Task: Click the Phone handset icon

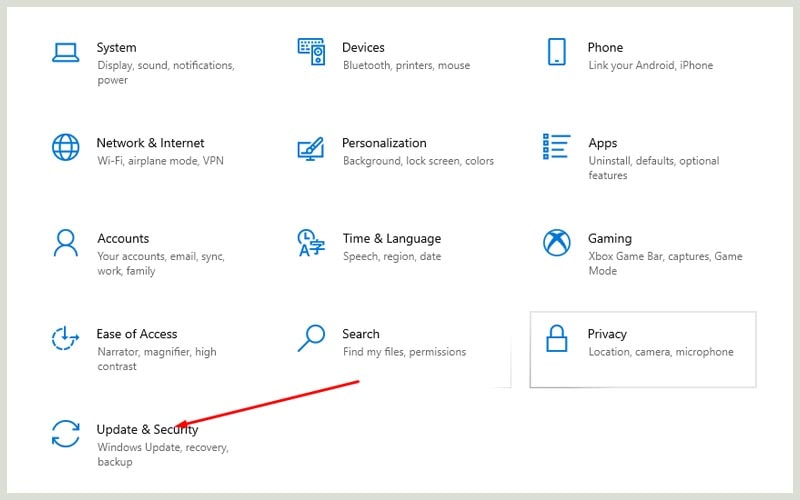Action: click(x=557, y=52)
